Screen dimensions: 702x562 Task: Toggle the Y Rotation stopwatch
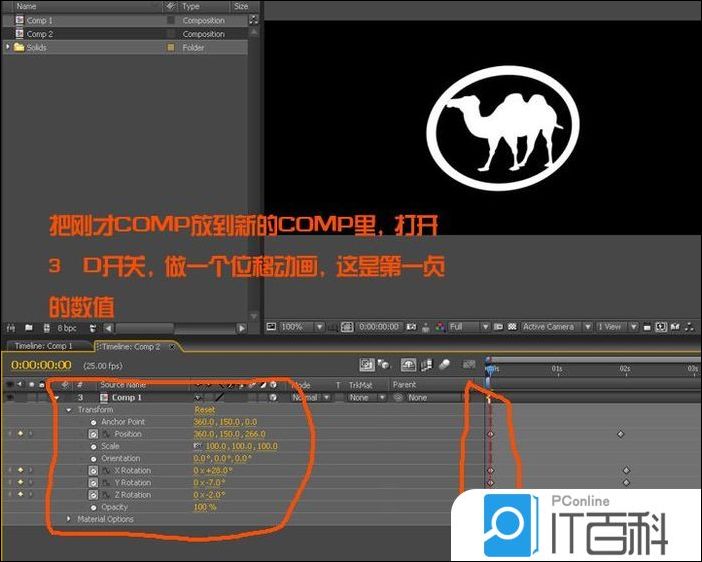(x=93, y=483)
